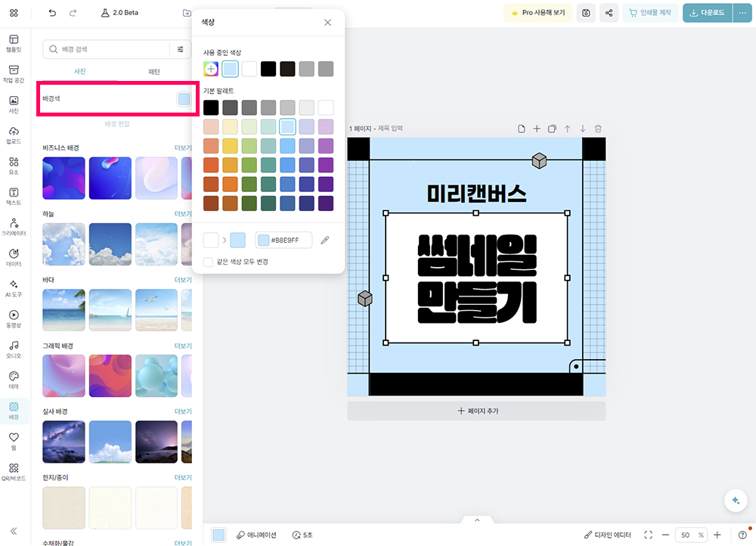Select black swatch in 기본 팔레트 top row

(x=211, y=107)
